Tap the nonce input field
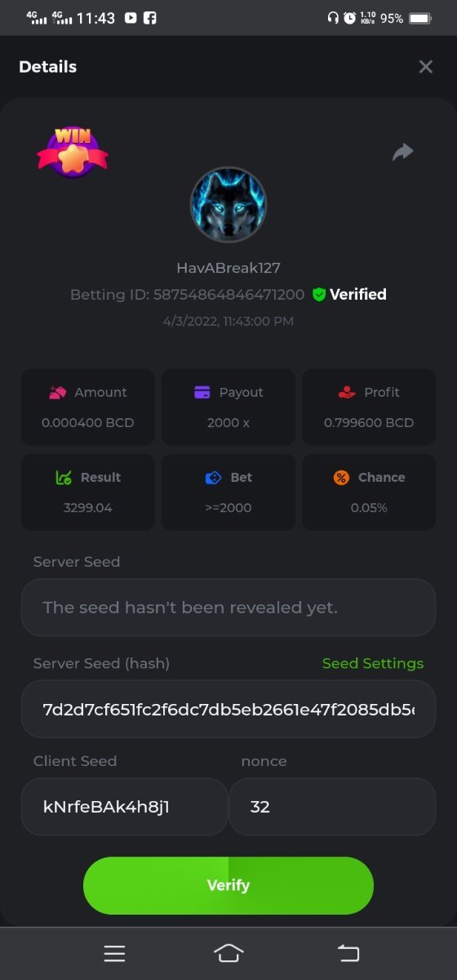The width and height of the screenshot is (457, 980). [332, 807]
